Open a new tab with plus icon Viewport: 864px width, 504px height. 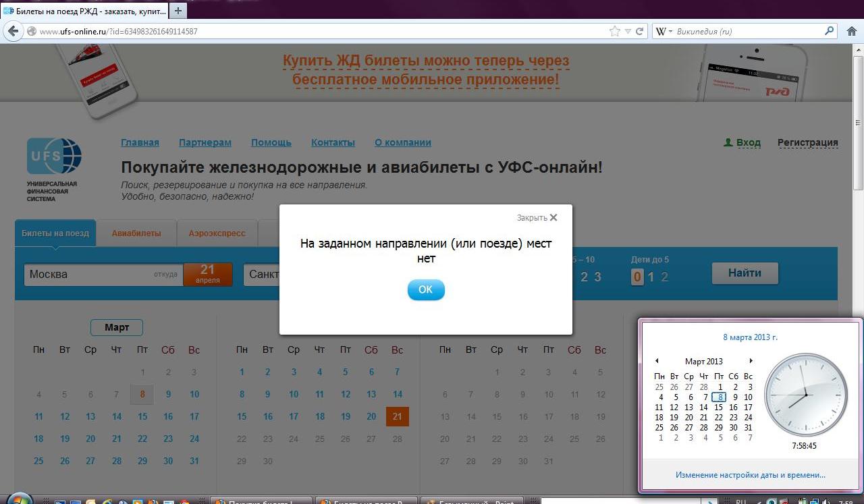[x=178, y=11]
